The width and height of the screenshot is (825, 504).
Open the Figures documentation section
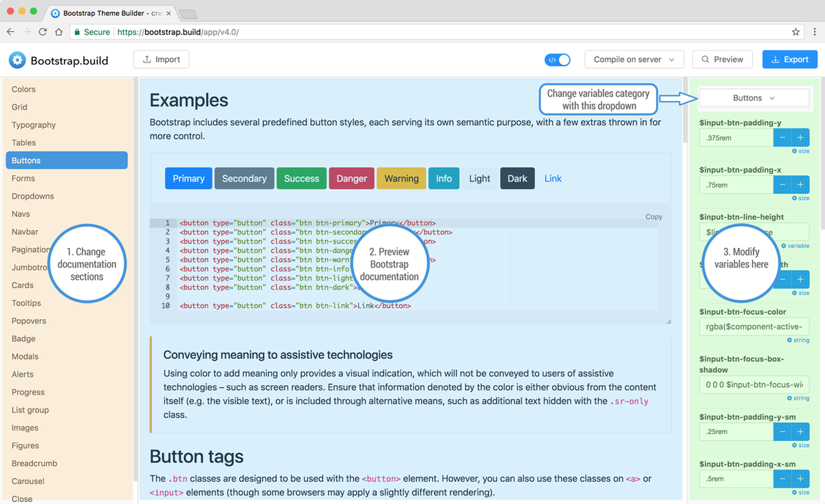pyautogui.click(x=25, y=446)
